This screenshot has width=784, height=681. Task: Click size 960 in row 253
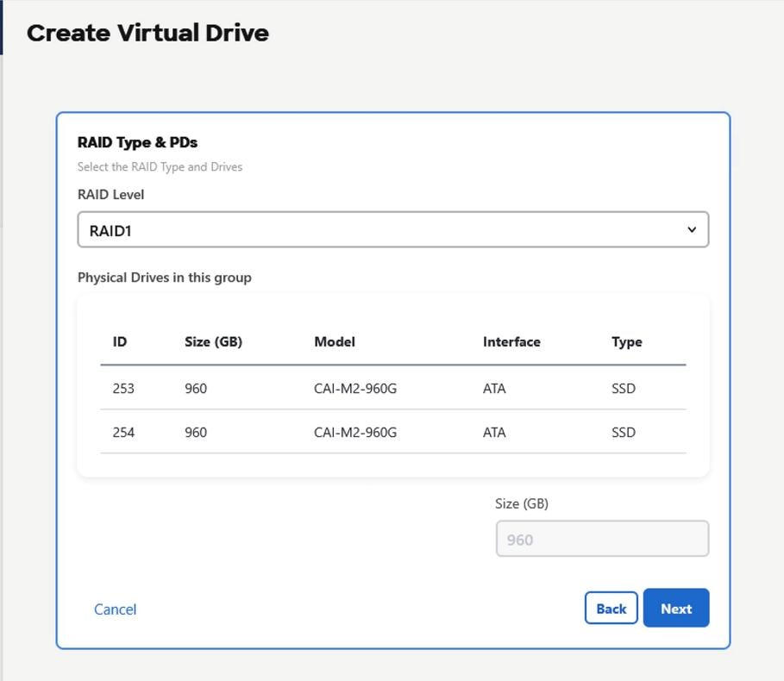click(196, 388)
